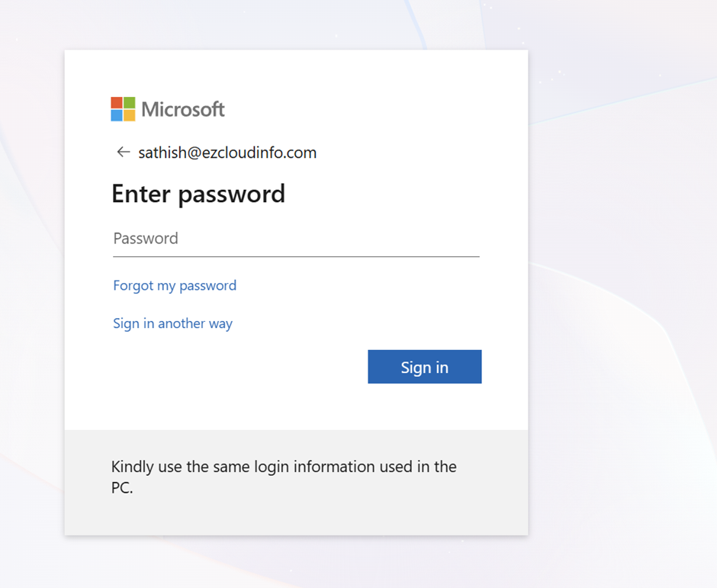Viewport: 717px width, 588px height.
Task: Click the "Kindly use the same login" message
Action: click(284, 467)
